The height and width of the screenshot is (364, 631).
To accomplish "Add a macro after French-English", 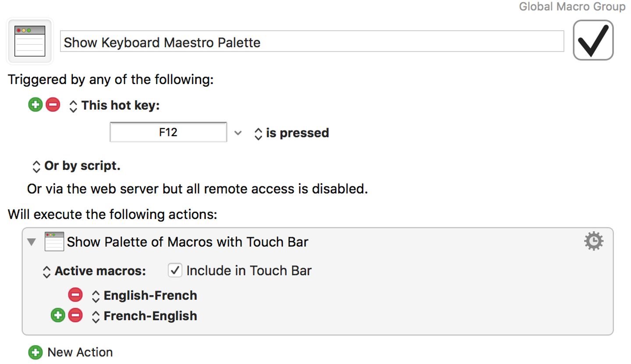I will click(x=58, y=315).
